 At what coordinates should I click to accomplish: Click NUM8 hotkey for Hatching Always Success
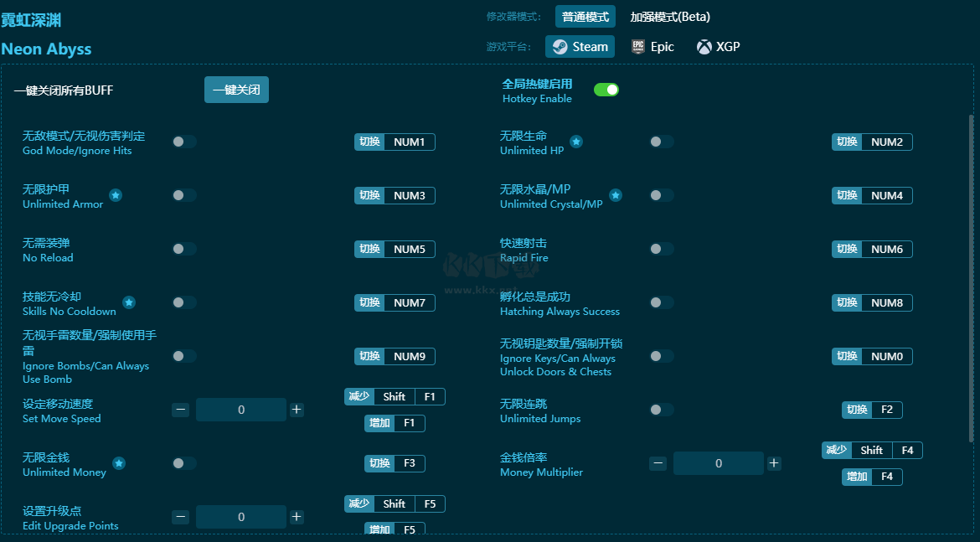point(872,302)
